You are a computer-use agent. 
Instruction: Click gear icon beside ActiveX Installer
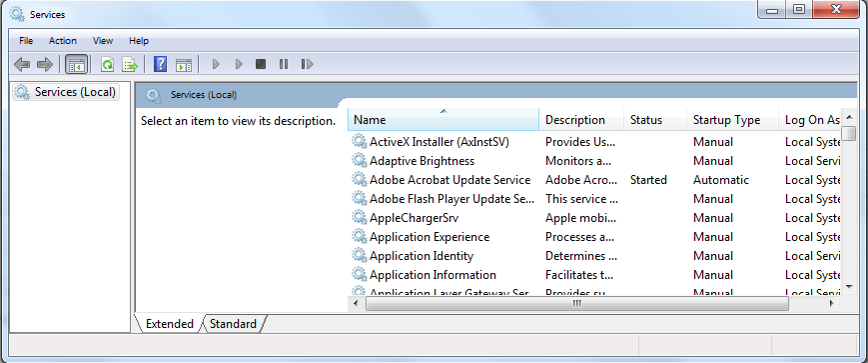coord(360,141)
